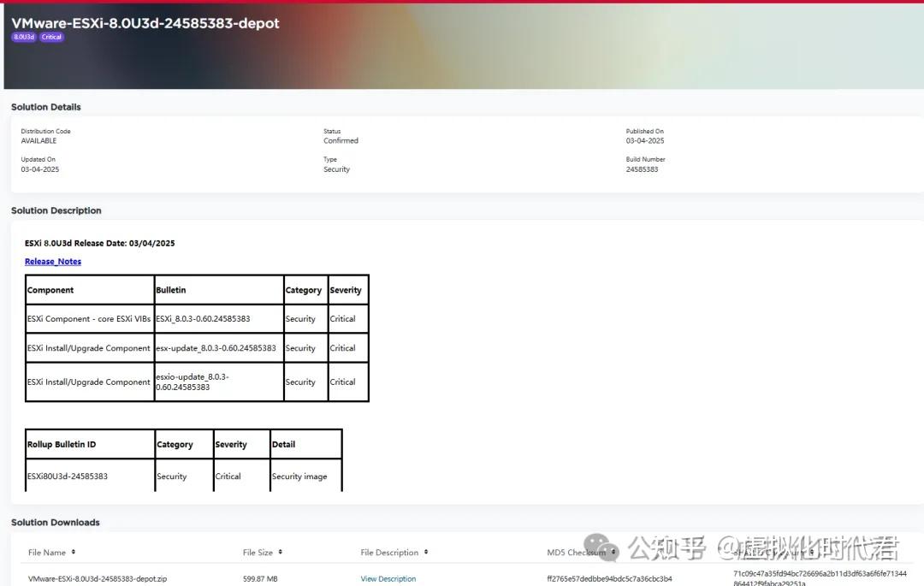Click the Bulletin column header cell
The width and height of the screenshot is (924, 586).
click(219, 290)
